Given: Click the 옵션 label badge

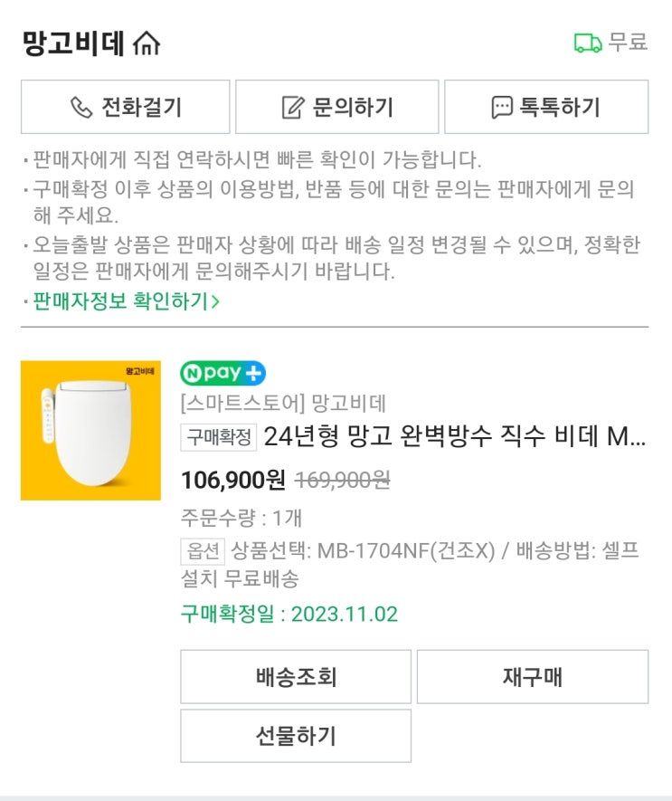Looking at the screenshot, I should pos(203,550).
